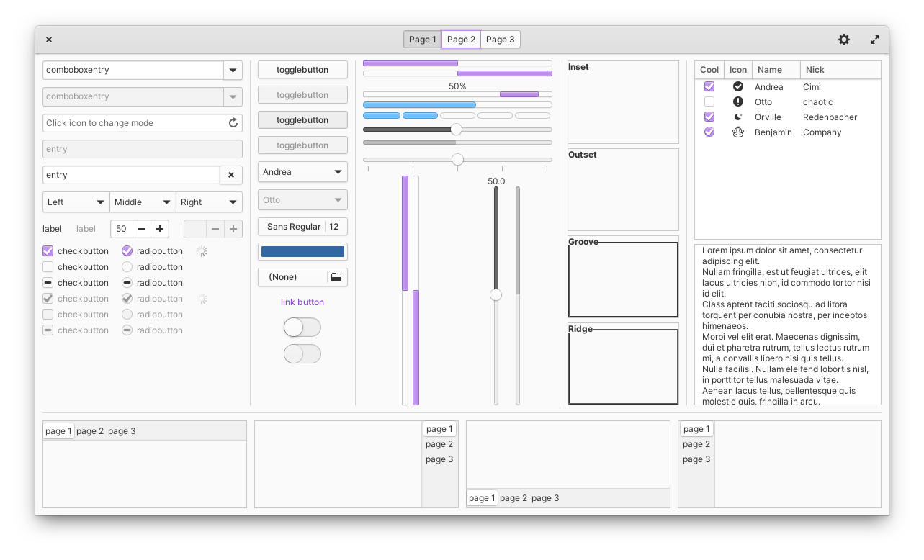
Task: Open the Andrea combo box
Action: pos(302,172)
